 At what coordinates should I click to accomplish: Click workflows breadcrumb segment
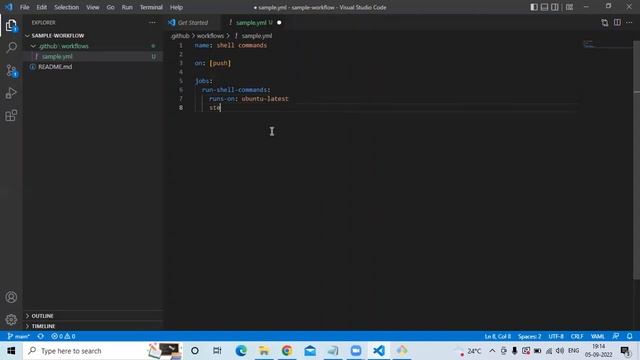pos(210,36)
